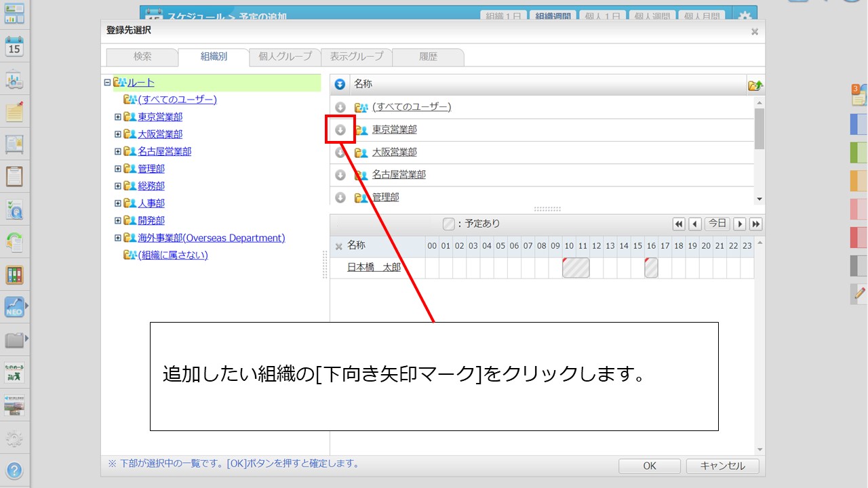Click the down arrow beside 名古屋営業部
This screenshot has width=868, height=488.
(340, 175)
